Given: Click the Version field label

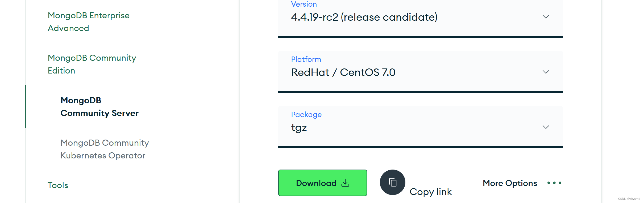Looking at the screenshot, I should [x=304, y=4].
